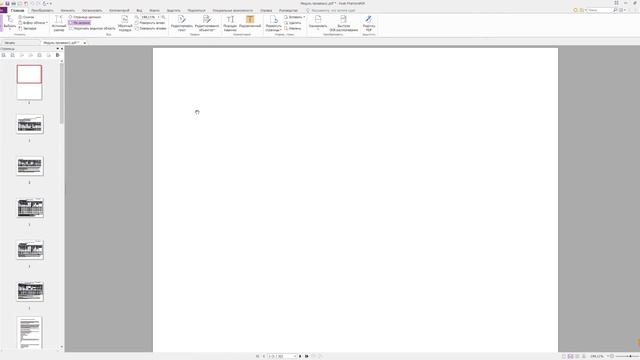Select the Редактировать текст tool
Image resolution: width=640 pixels, height=360 pixels.
pos(182,23)
